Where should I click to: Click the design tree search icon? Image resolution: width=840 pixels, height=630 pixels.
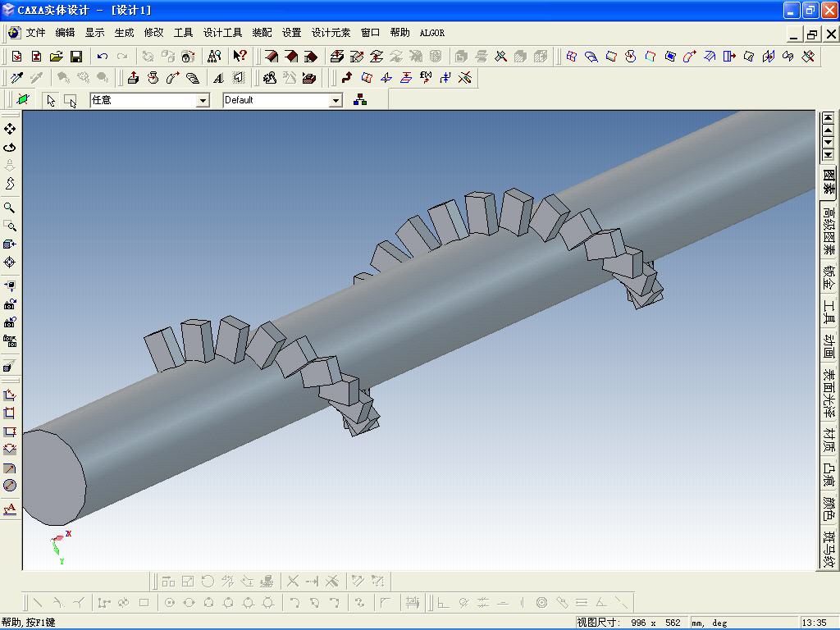(214, 56)
